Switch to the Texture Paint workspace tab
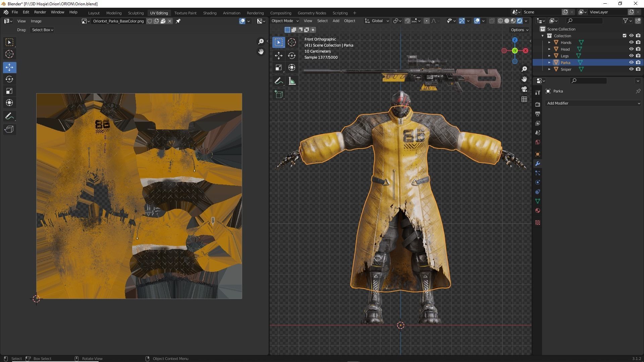This screenshot has width=644, height=362. pyautogui.click(x=185, y=13)
